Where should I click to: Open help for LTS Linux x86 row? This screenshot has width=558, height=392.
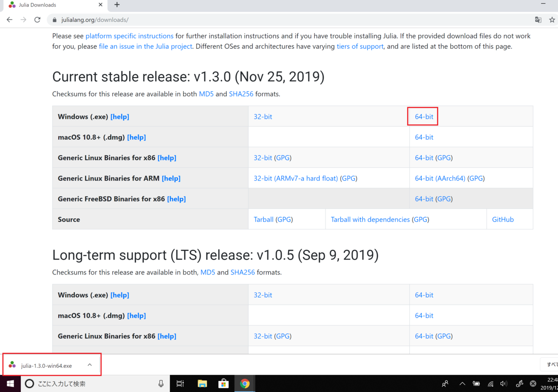167,336
